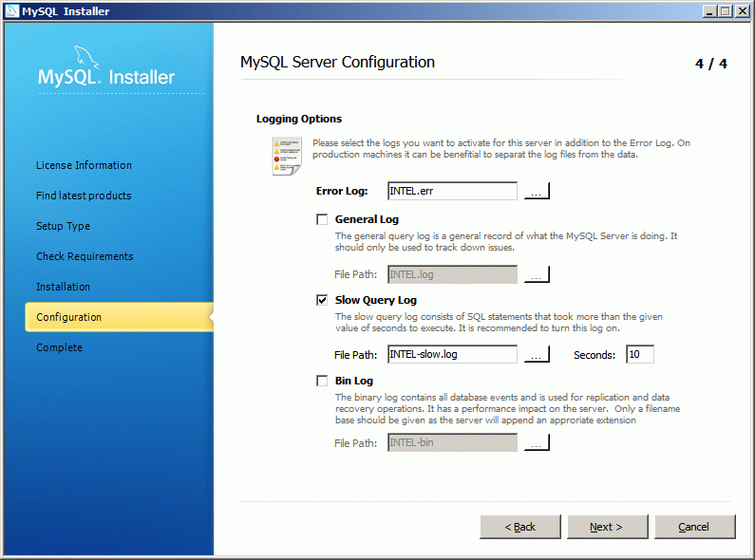Viewport: 755px width, 560px height.
Task: Select Find latest products step
Action: pos(84,196)
